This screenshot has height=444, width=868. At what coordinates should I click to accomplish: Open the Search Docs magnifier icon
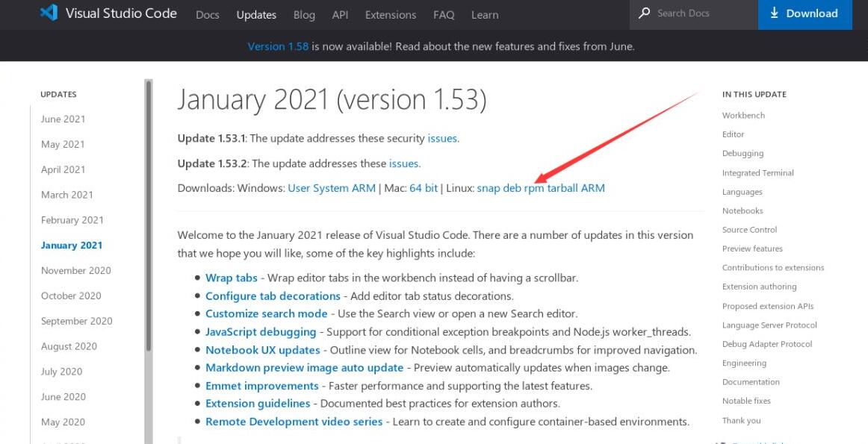tap(644, 13)
